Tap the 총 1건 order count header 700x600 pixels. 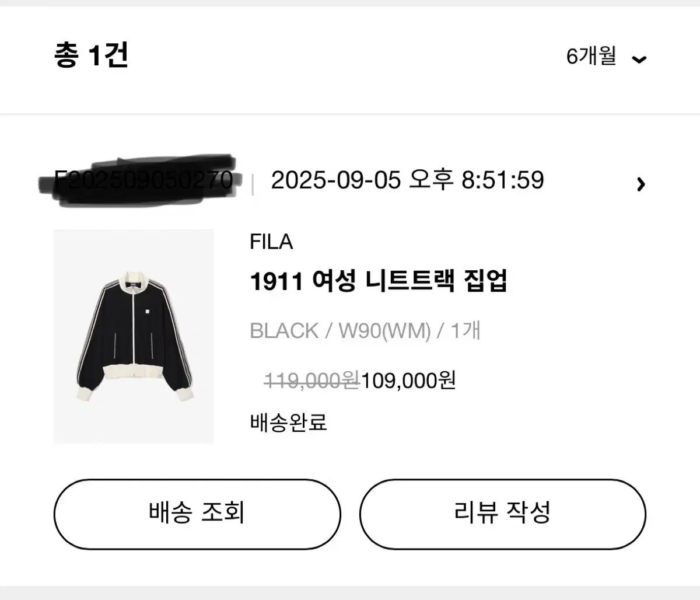91,57
